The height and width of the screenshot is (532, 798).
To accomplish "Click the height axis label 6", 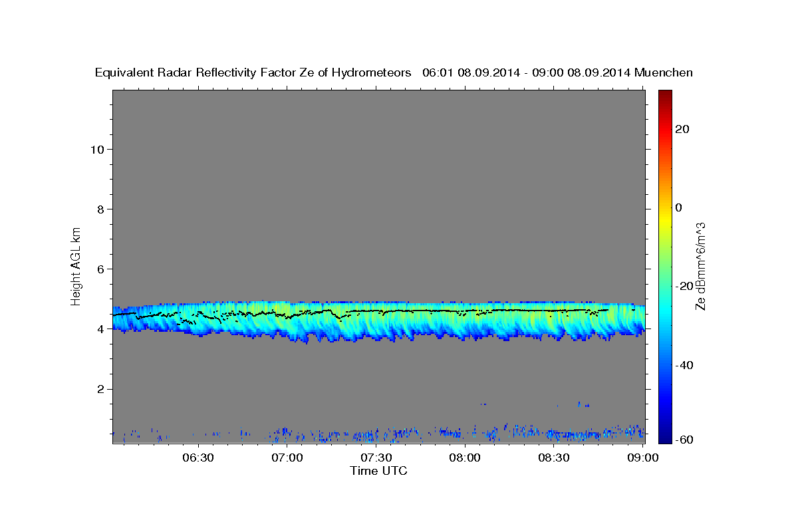I will click(x=100, y=269).
